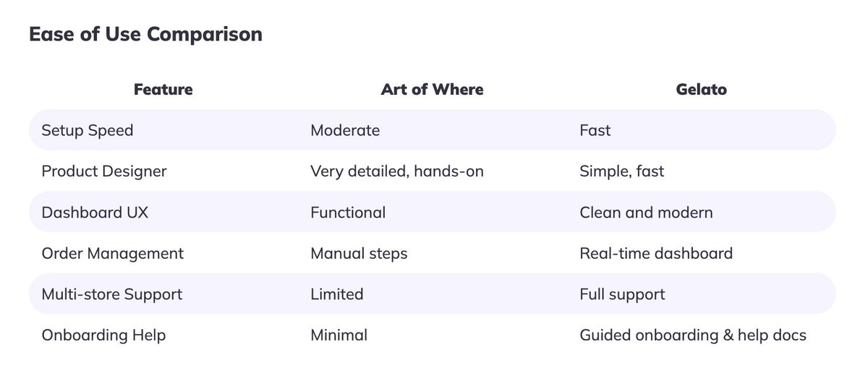Click the Clean and modern cell

[646, 213]
